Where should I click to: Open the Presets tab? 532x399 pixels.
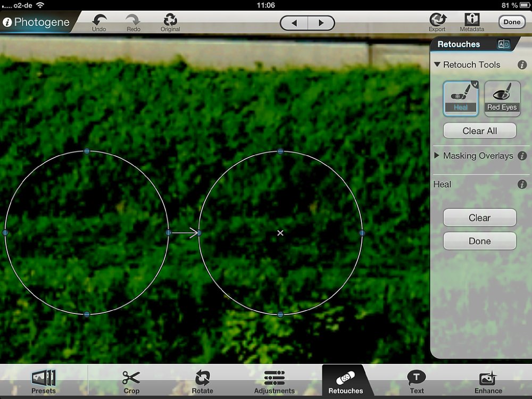pyautogui.click(x=44, y=382)
